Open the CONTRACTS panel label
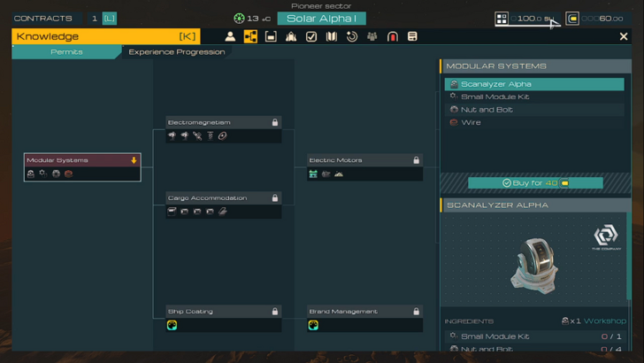644x363 pixels. (43, 18)
